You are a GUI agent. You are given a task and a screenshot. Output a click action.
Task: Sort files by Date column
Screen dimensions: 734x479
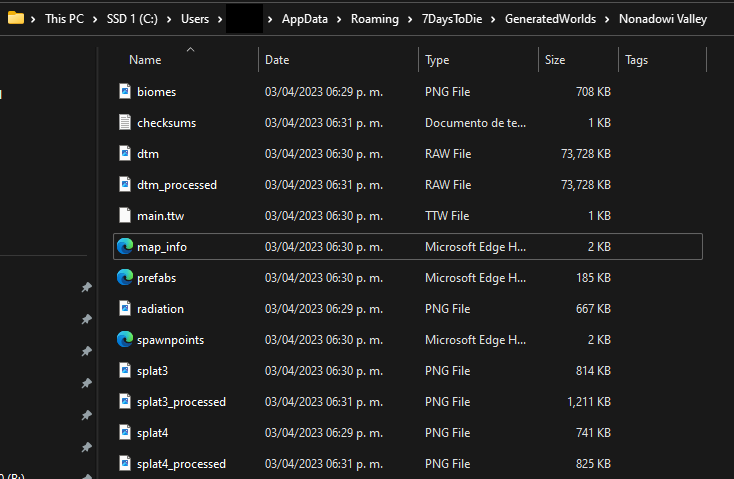click(277, 59)
